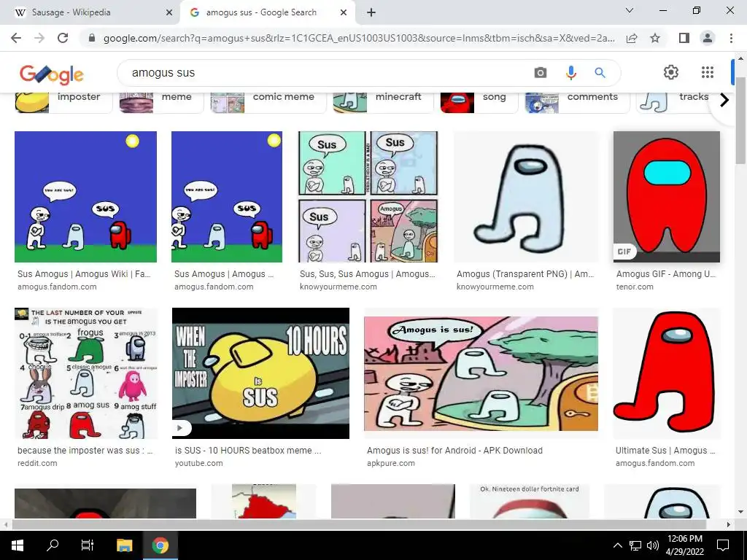
Task: Open a new browser tab
Action: click(371, 12)
